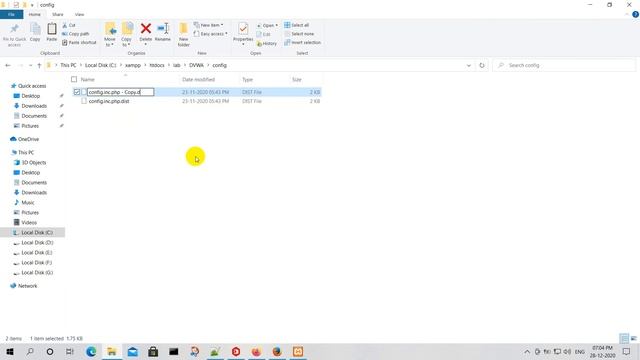Click Invert selection in ribbon
Screen dimensions: 640x360
302,42
